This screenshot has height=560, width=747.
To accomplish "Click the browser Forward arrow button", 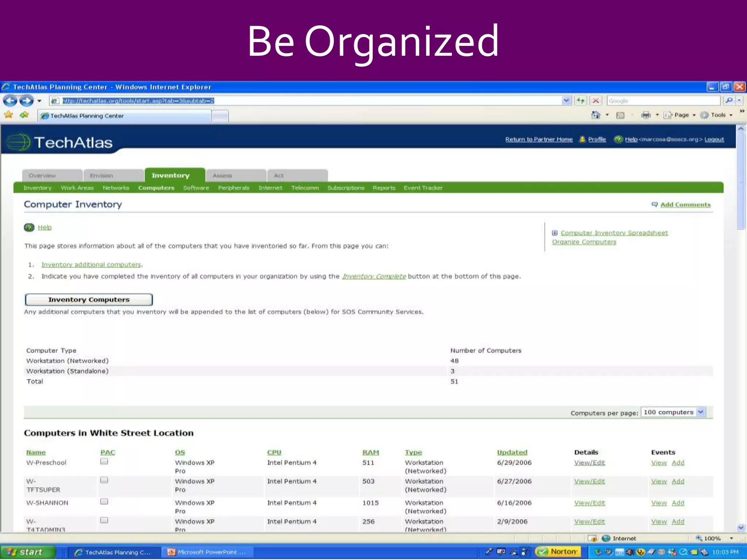I will pyautogui.click(x=26, y=101).
